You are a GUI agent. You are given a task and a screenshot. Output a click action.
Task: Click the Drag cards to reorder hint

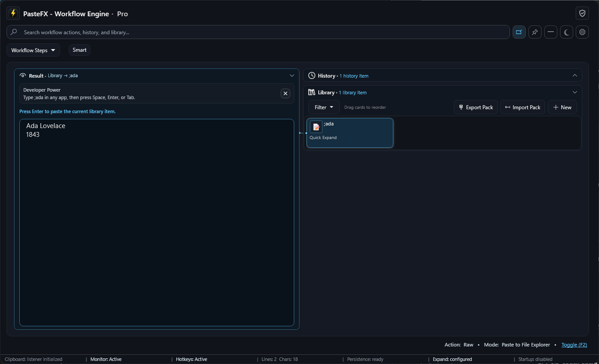pos(365,107)
